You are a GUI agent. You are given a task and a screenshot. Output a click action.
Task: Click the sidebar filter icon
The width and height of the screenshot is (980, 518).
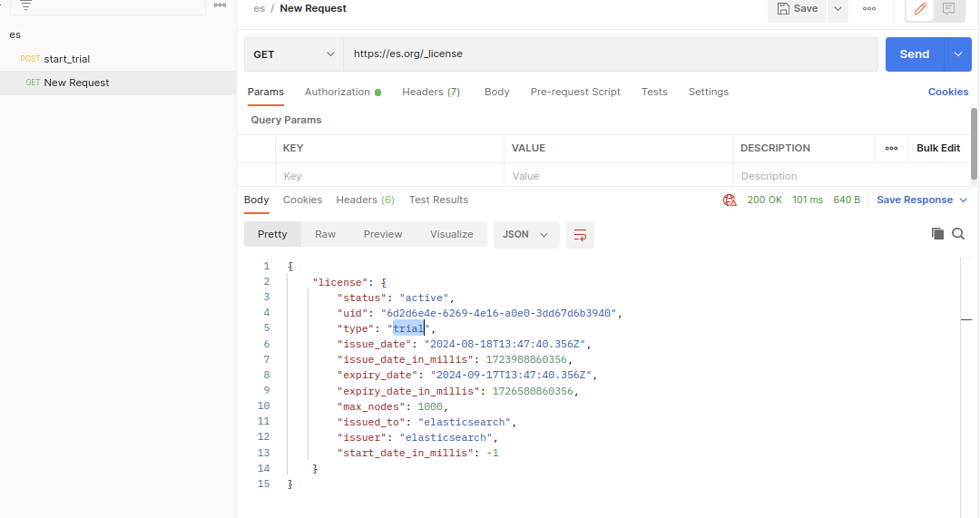tap(25, 5)
